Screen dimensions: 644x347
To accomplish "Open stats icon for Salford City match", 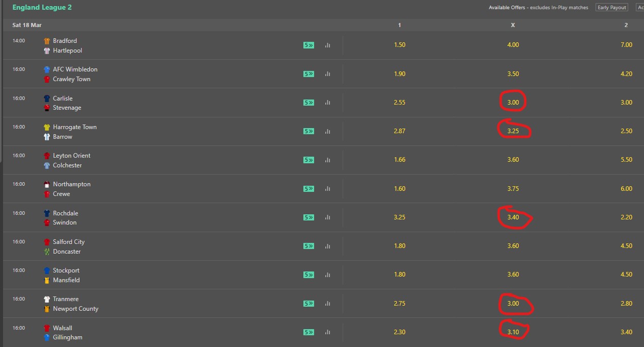I will (x=327, y=246).
